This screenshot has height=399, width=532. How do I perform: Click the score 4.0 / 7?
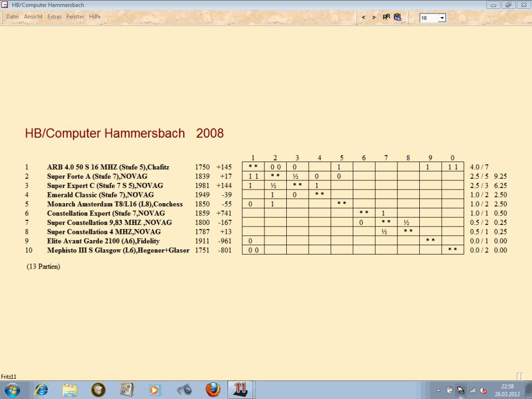(479, 167)
